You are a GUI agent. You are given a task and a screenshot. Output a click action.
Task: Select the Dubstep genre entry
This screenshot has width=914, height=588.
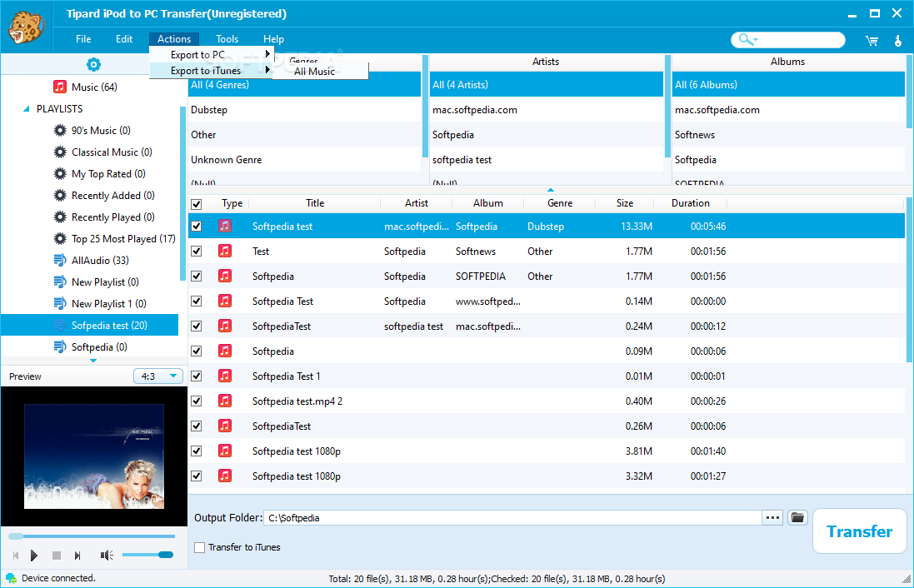(304, 110)
